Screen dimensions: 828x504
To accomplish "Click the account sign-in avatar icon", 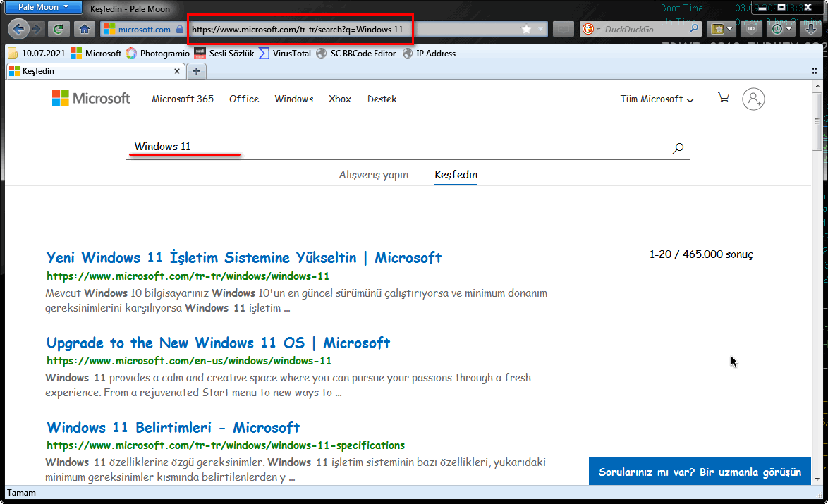I will (x=753, y=99).
